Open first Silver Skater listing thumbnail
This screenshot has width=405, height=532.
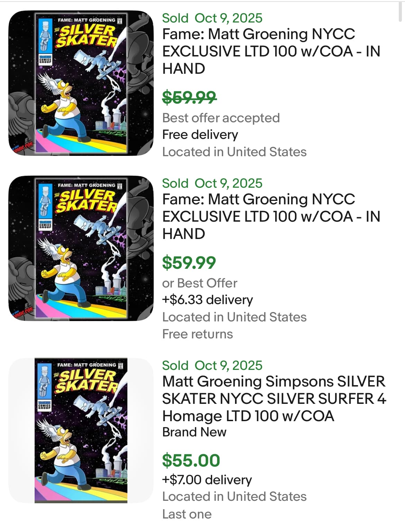coord(81,83)
